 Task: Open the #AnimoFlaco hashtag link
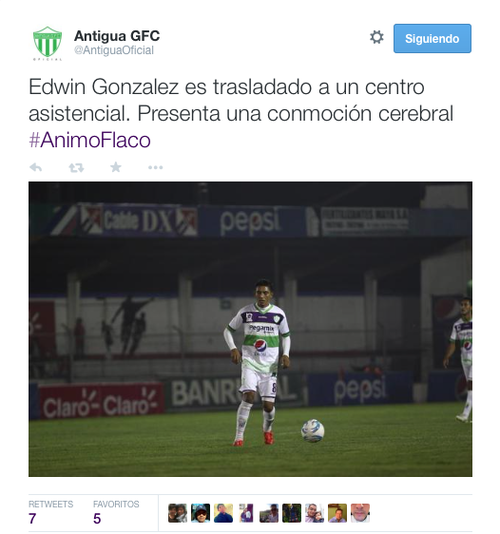pyautogui.click(x=90, y=140)
